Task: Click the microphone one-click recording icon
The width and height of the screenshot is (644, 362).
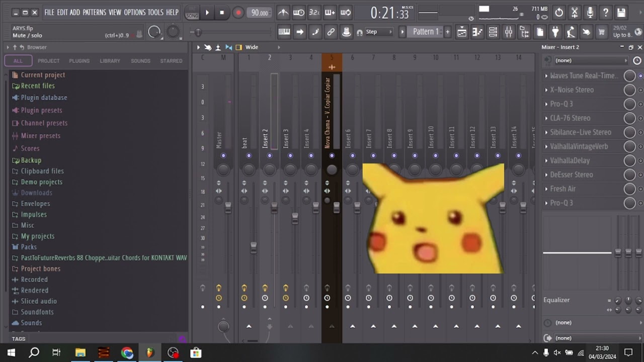Action: click(x=590, y=13)
